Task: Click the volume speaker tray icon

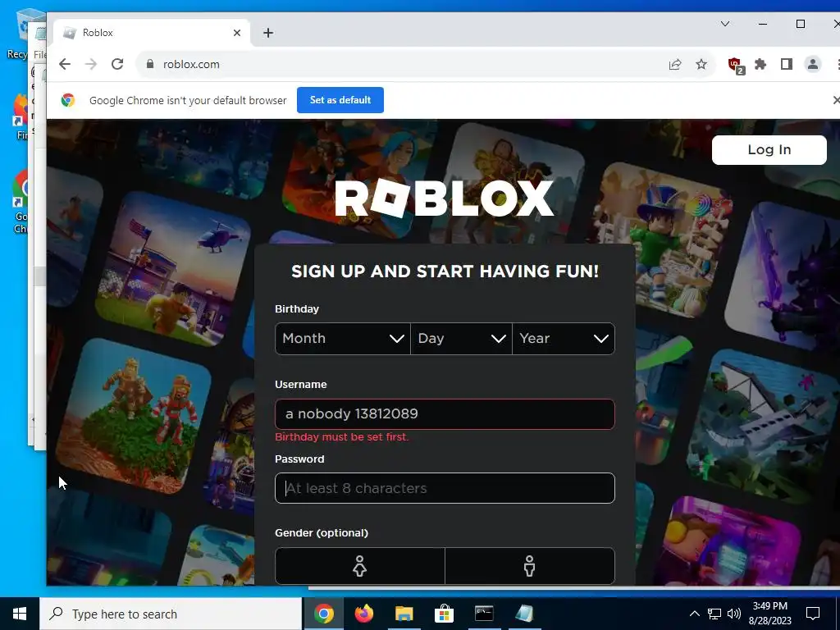Action: (x=734, y=614)
